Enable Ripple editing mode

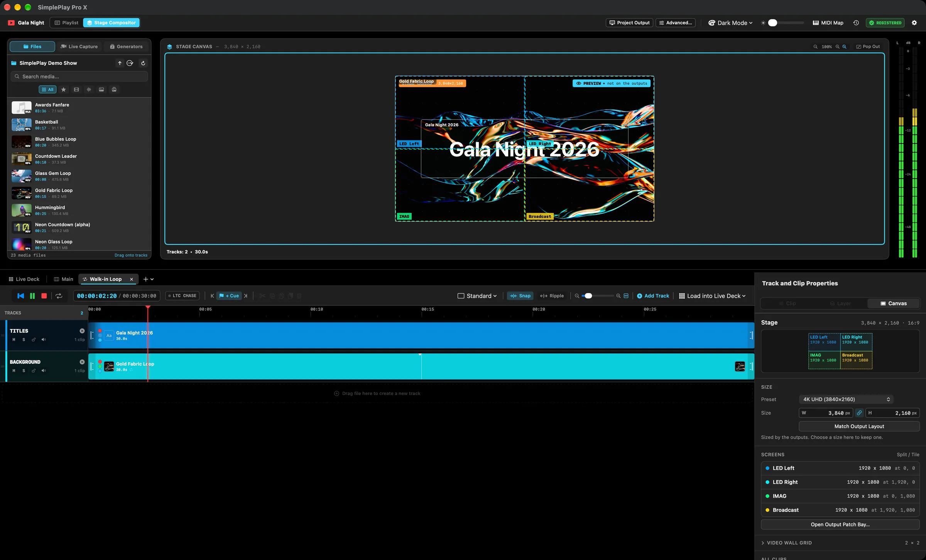(x=552, y=296)
